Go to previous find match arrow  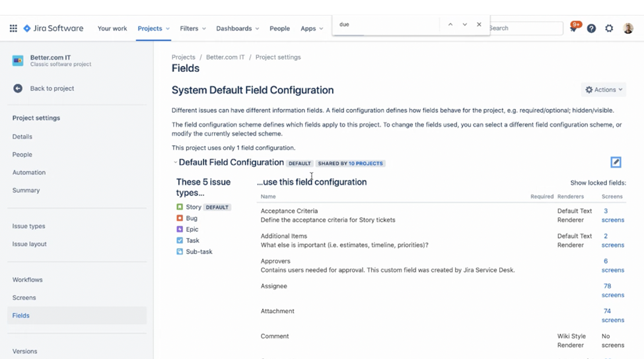pyautogui.click(x=450, y=24)
